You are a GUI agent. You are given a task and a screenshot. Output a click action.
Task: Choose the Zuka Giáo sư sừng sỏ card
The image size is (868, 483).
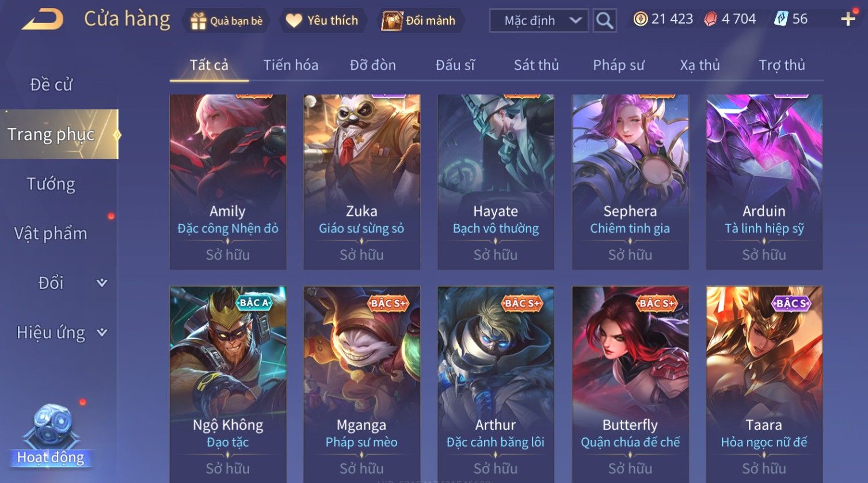point(361,182)
